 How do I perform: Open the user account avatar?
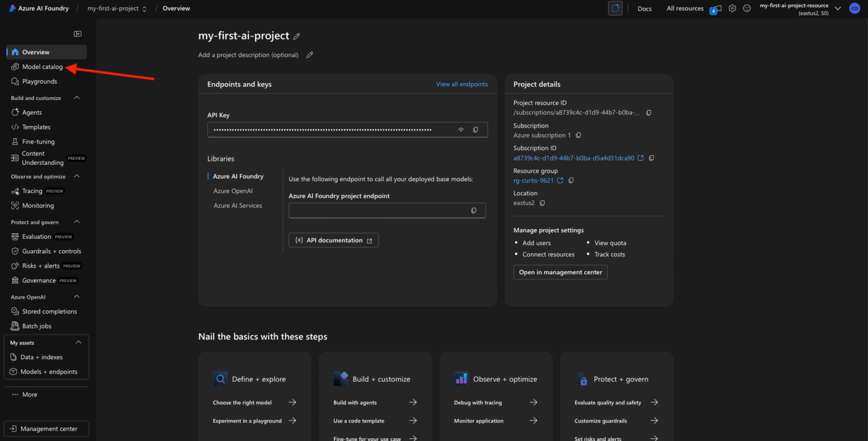(x=854, y=8)
